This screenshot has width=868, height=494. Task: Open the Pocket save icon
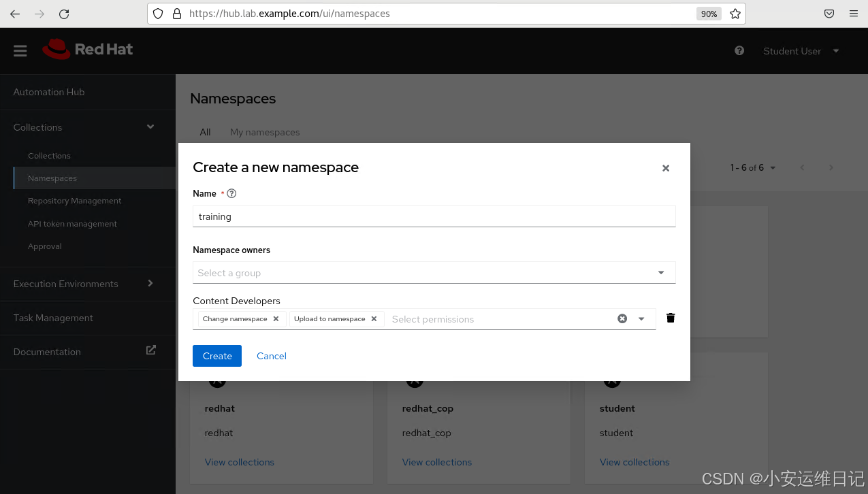pos(829,14)
